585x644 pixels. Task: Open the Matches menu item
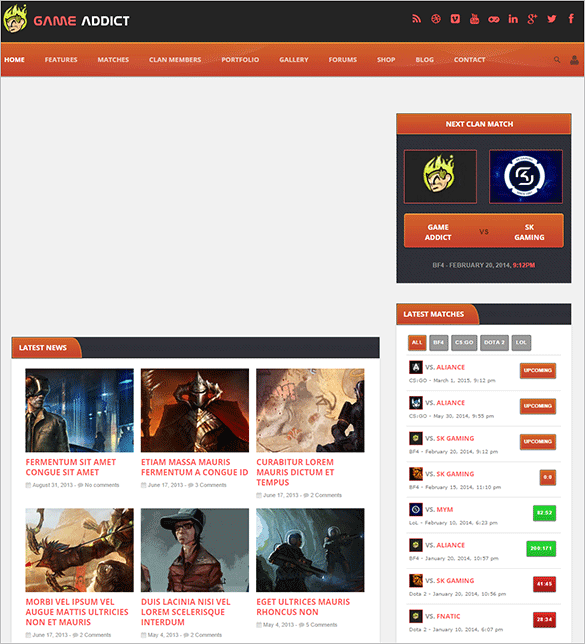113,60
